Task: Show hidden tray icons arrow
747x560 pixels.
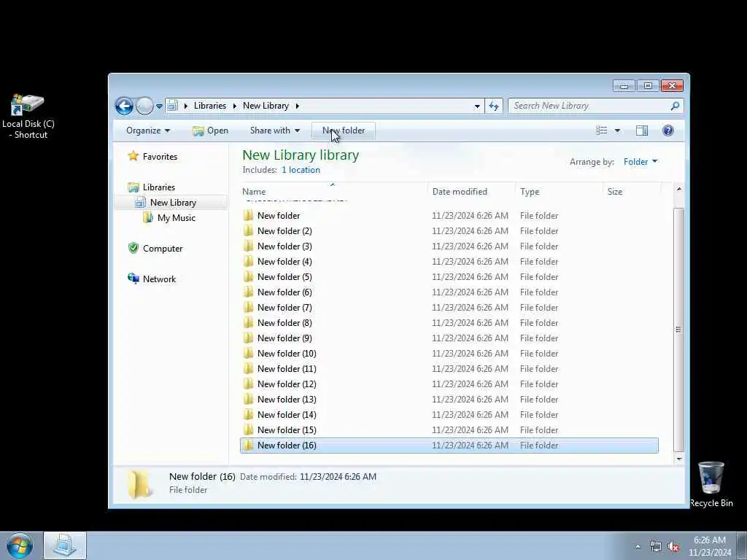Action: point(638,547)
